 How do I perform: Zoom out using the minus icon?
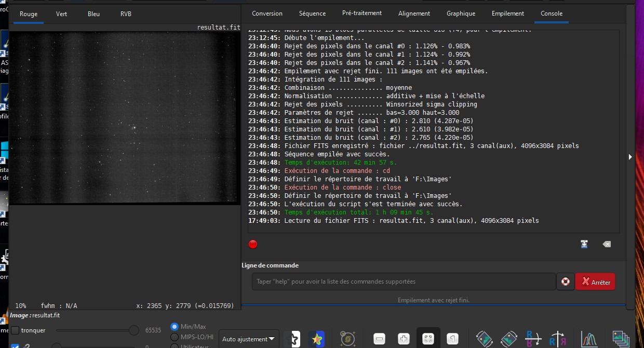click(379, 339)
